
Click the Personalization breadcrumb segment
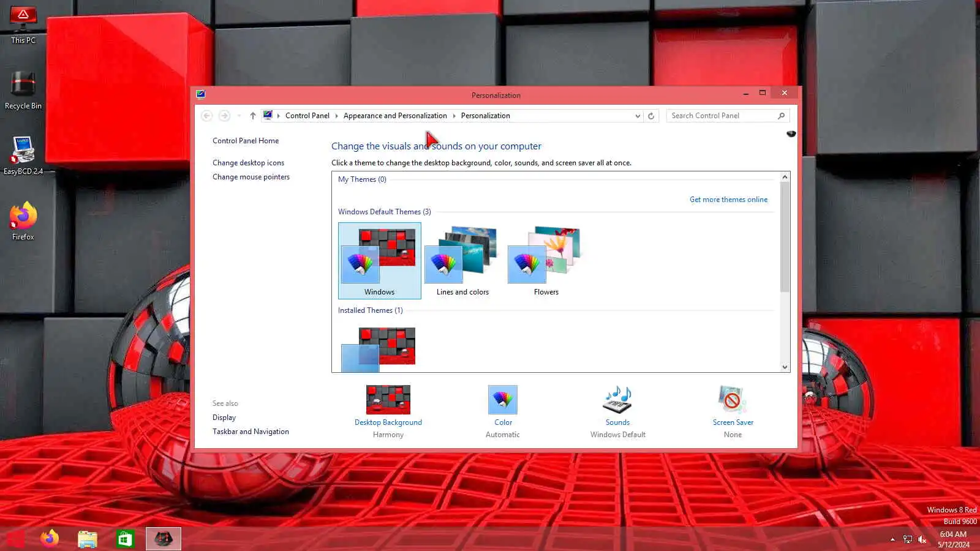pyautogui.click(x=486, y=116)
